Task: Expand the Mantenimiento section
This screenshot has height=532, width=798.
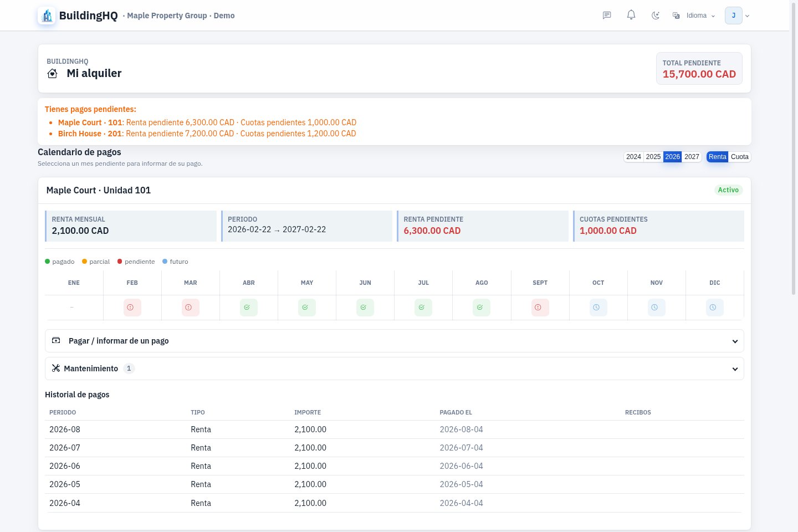Action: pyautogui.click(x=395, y=369)
